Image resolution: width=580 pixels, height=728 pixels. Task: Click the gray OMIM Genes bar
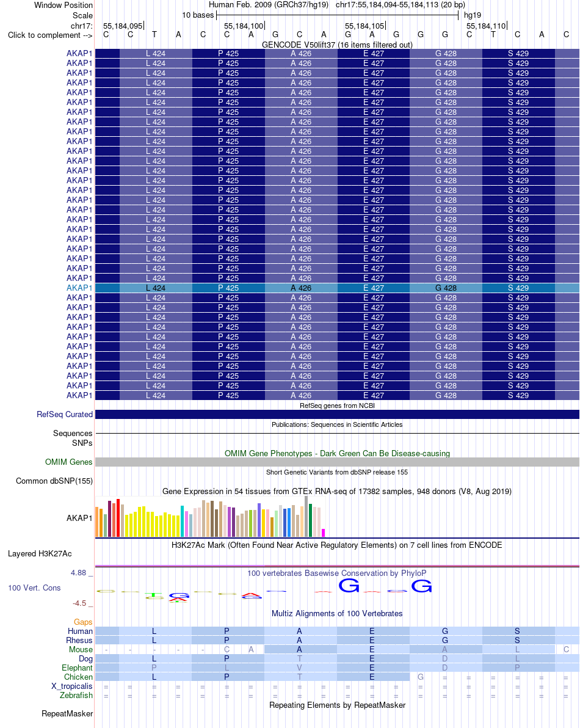tap(337, 462)
